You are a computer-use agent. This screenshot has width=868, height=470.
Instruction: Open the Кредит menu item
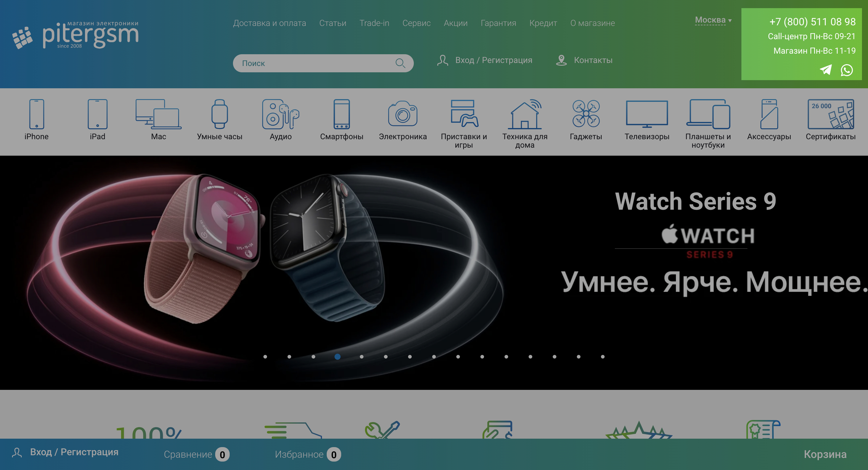[543, 23]
